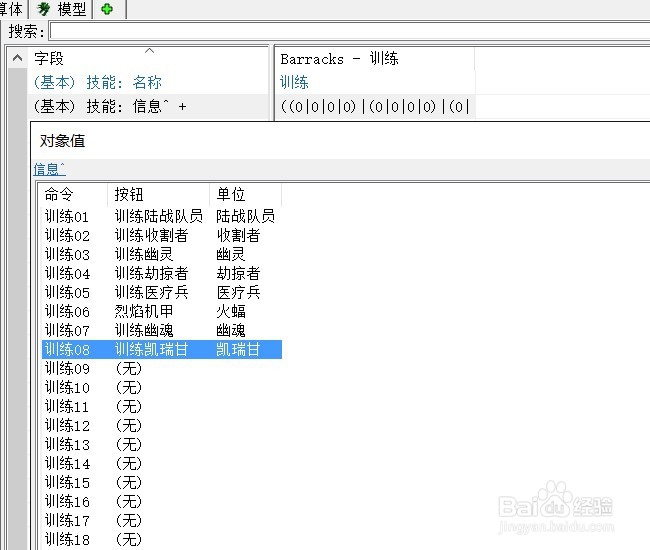Select the 训练18 command row
This screenshot has height=550, width=650.
coord(67,540)
